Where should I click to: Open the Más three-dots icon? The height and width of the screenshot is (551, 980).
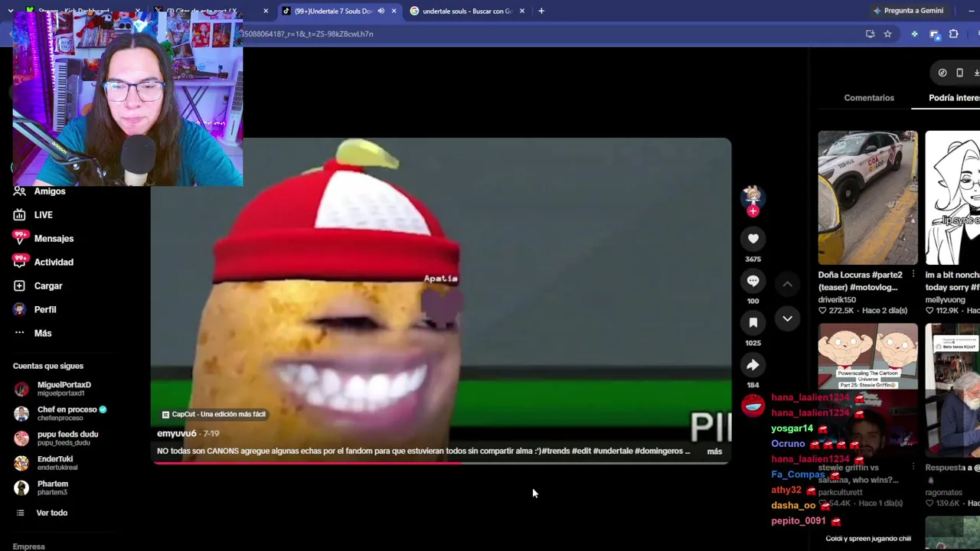pyautogui.click(x=19, y=333)
